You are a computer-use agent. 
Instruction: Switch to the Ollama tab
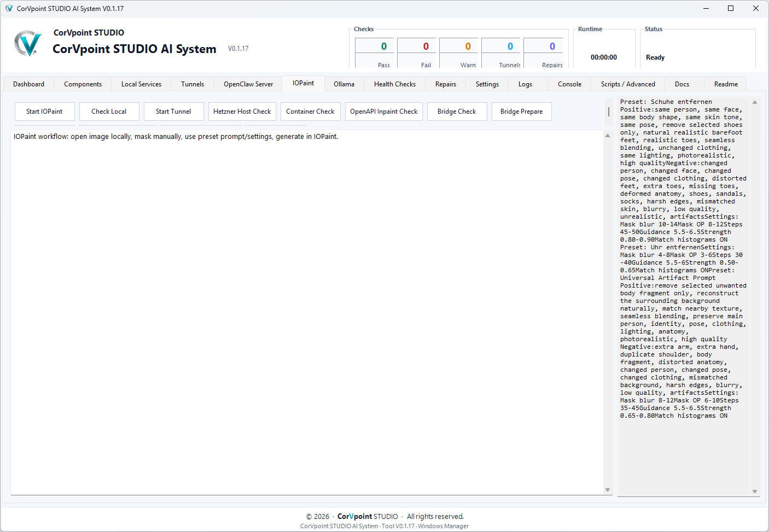pyautogui.click(x=344, y=84)
